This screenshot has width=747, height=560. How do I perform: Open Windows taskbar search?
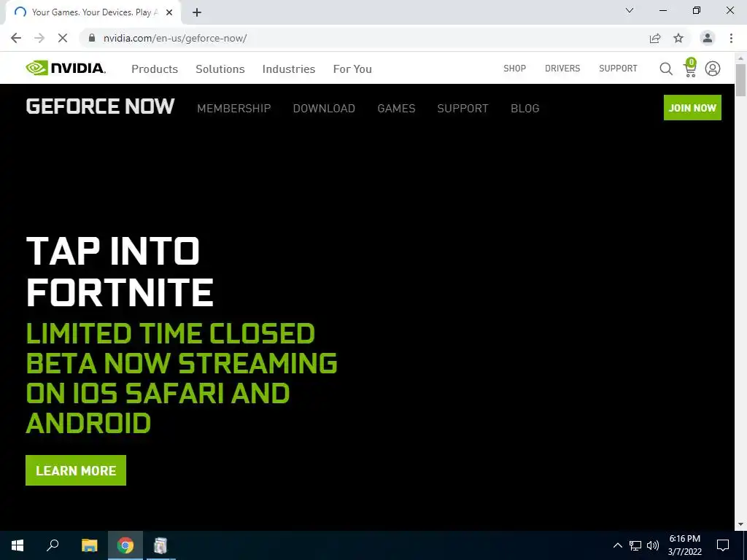pyautogui.click(x=53, y=545)
